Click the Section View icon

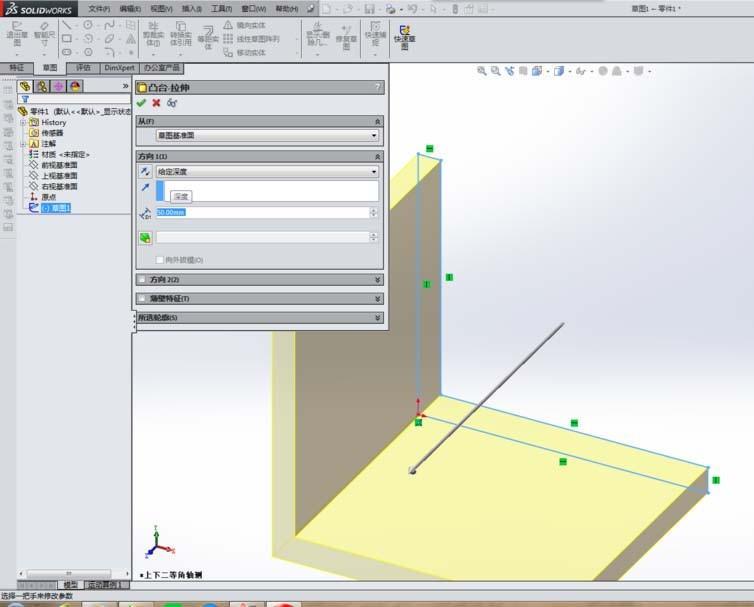click(x=523, y=71)
